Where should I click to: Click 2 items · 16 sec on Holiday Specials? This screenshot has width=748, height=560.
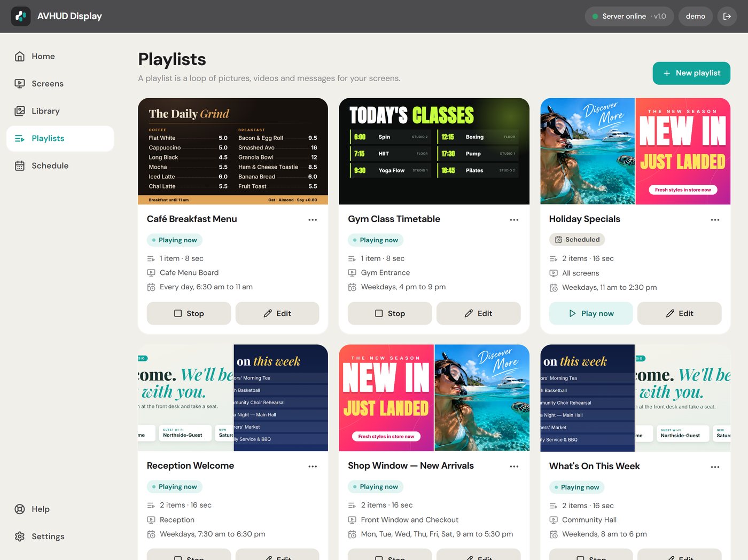[588, 258]
